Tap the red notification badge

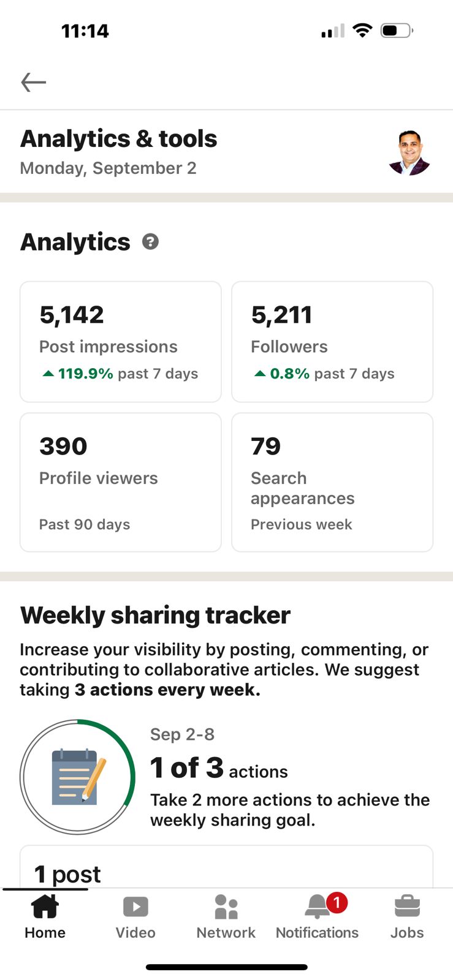click(x=337, y=902)
